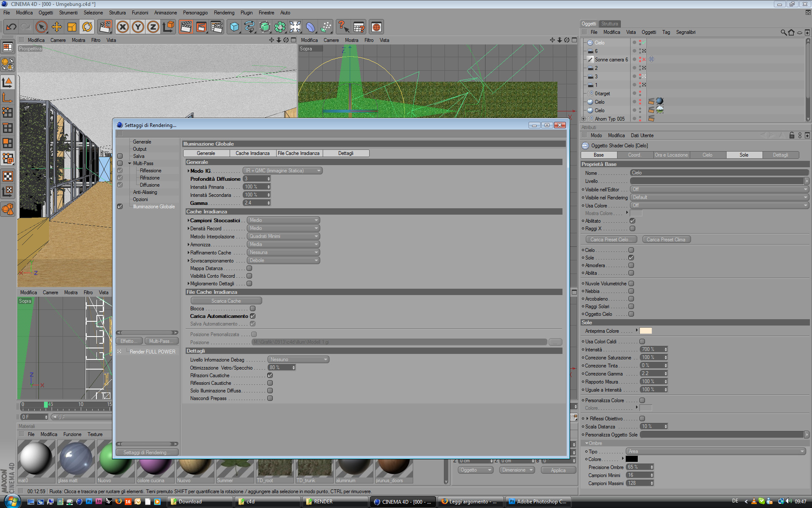Click the Undo arrow icon
Screen dimensions: 812x508
point(11,27)
